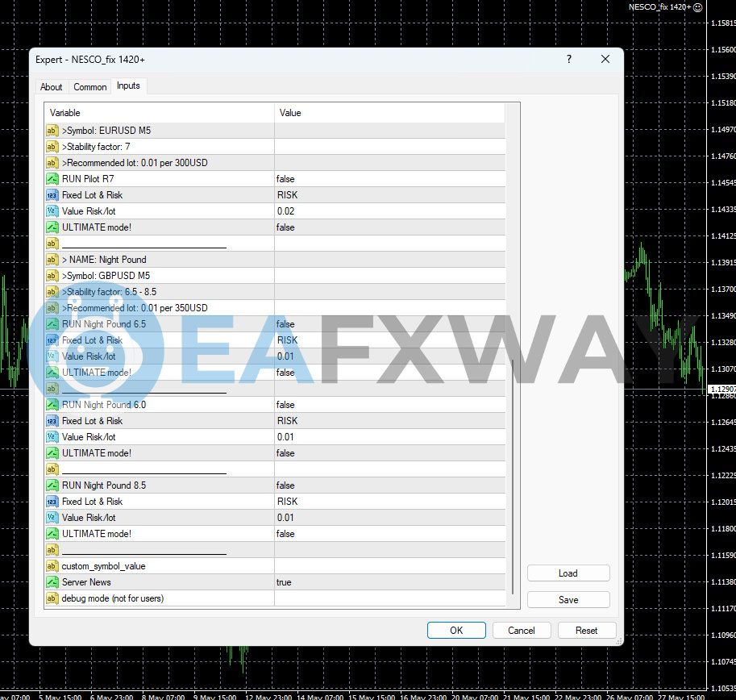
Task: Edit the empty debug mode value field
Action: click(389, 598)
